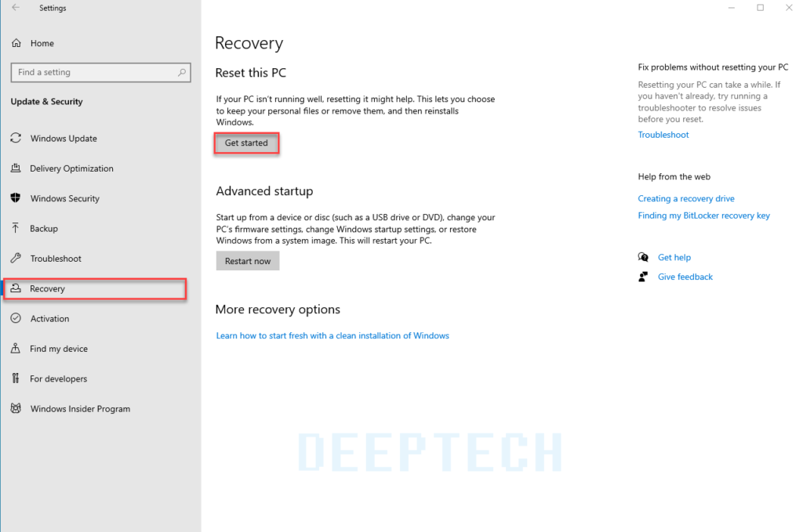
Task: Select the Recovery sidebar item
Action: (x=95, y=288)
